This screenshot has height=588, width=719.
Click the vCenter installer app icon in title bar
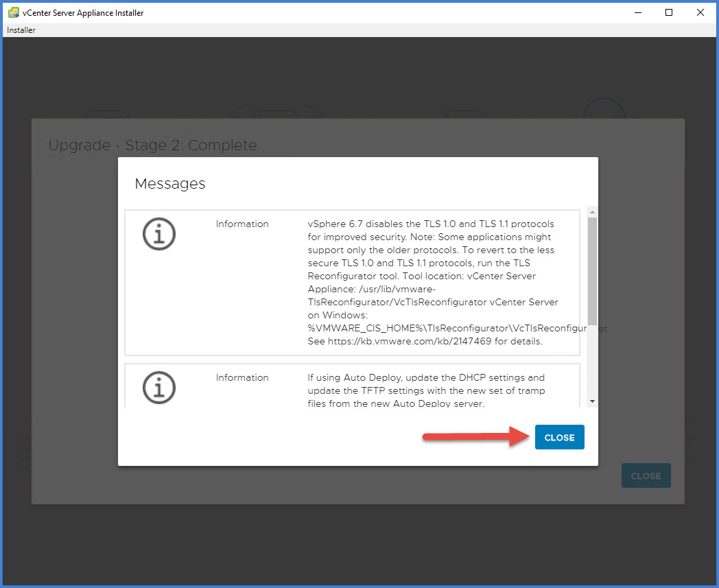coord(13,12)
